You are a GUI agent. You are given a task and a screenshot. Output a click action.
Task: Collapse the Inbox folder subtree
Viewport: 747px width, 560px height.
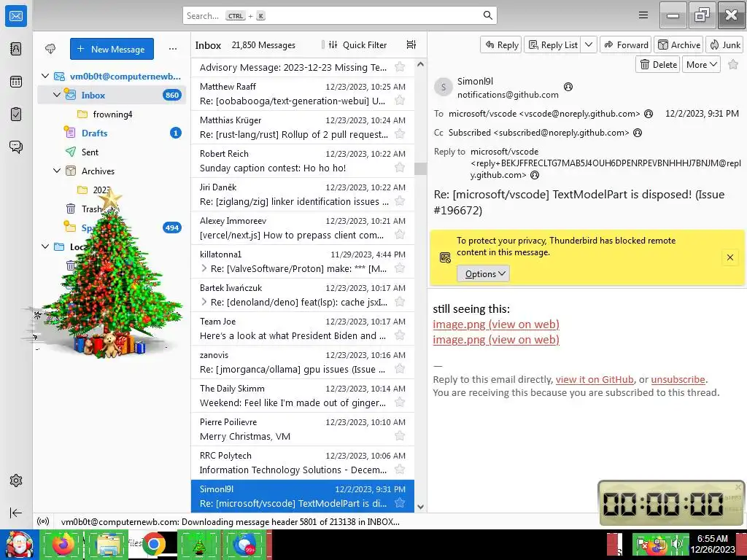(x=57, y=95)
